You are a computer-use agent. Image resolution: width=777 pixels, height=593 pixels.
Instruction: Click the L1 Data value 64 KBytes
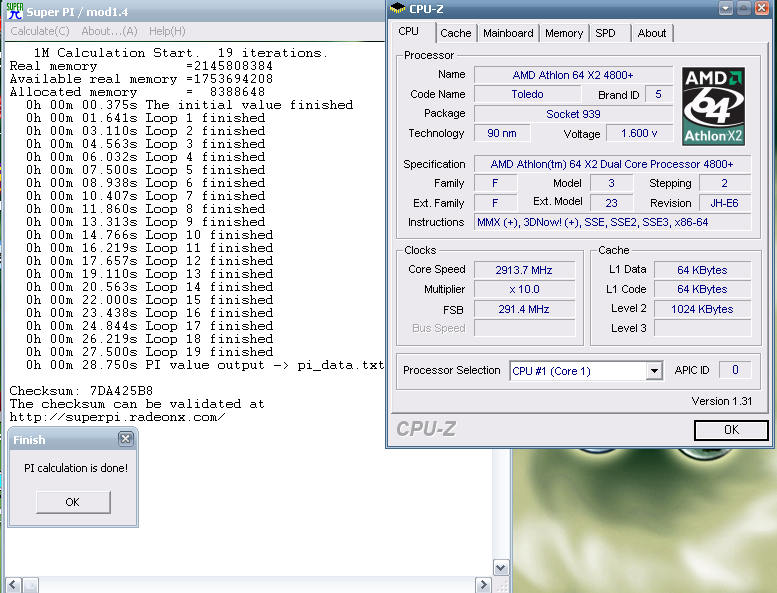pos(702,270)
